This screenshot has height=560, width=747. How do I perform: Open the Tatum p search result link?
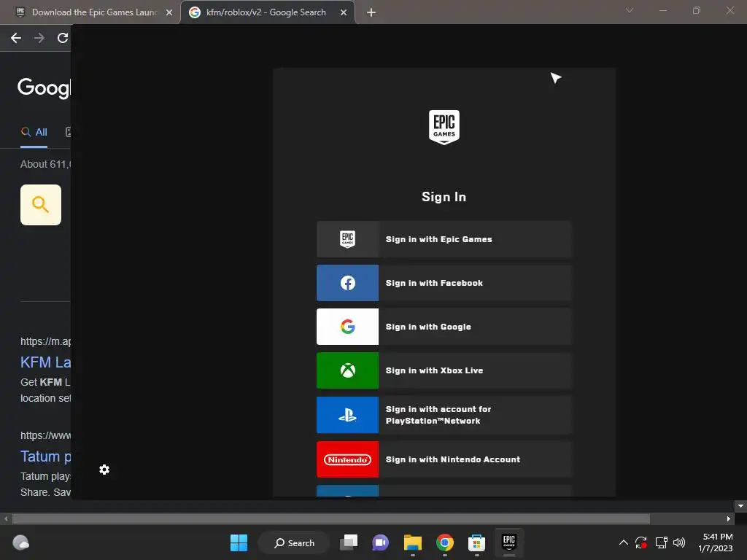click(x=46, y=456)
